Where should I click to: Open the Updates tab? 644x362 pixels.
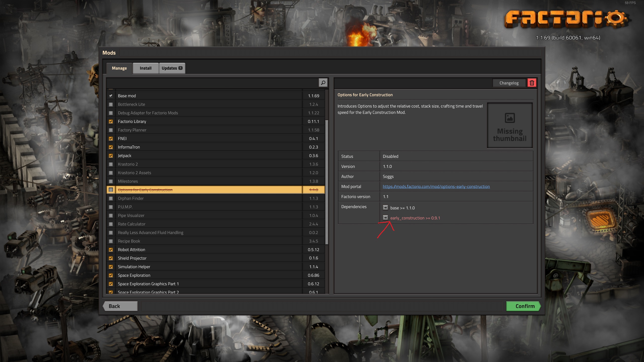click(172, 68)
